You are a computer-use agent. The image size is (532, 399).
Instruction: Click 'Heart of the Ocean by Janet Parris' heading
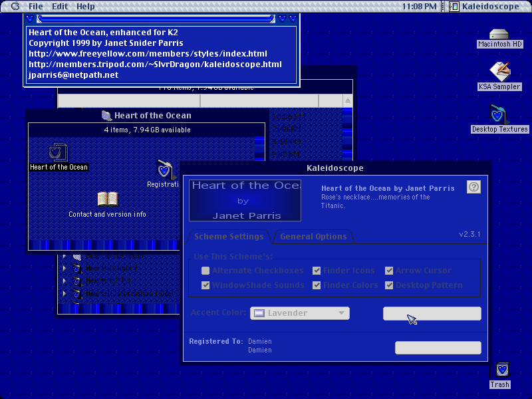388,188
